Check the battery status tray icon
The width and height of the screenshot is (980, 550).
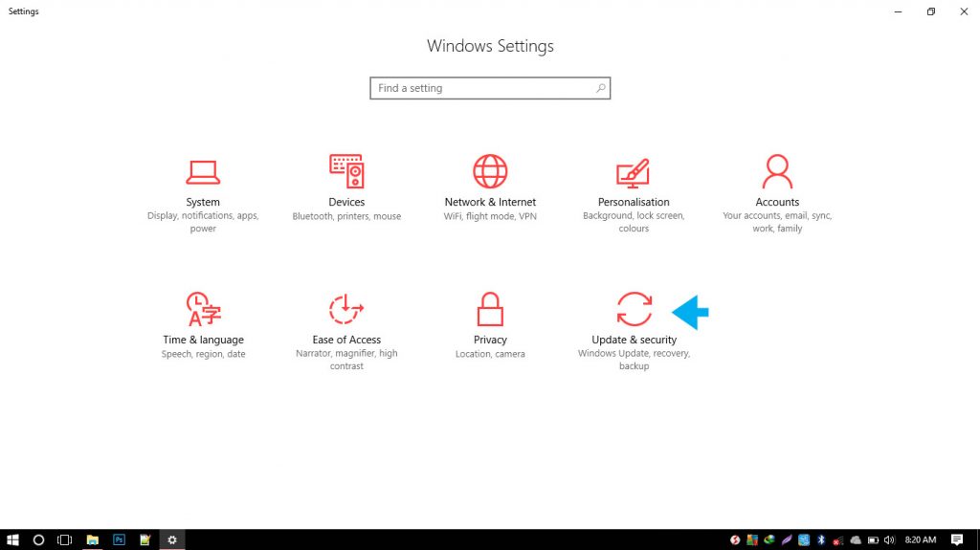pyautogui.click(x=873, y=540)
